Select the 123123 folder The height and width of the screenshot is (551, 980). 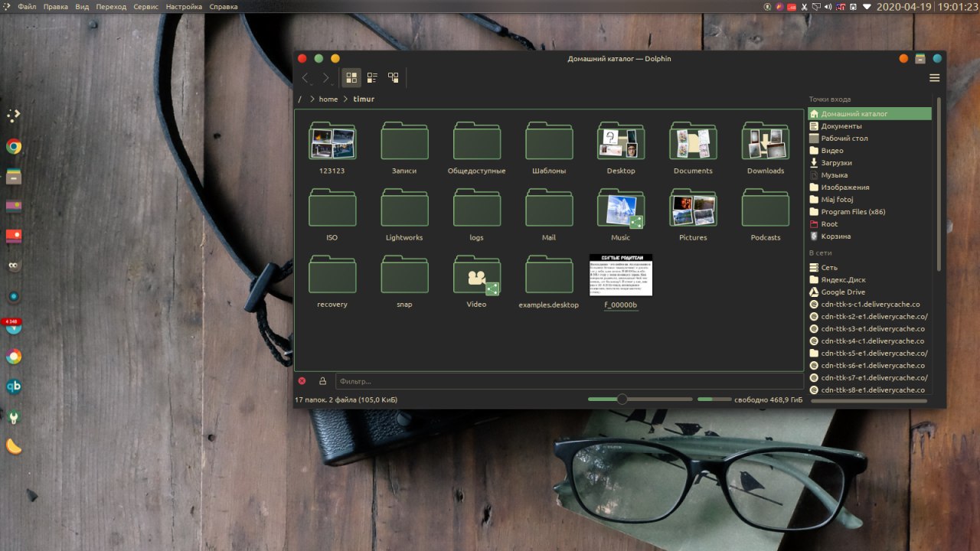click(332, 148)
